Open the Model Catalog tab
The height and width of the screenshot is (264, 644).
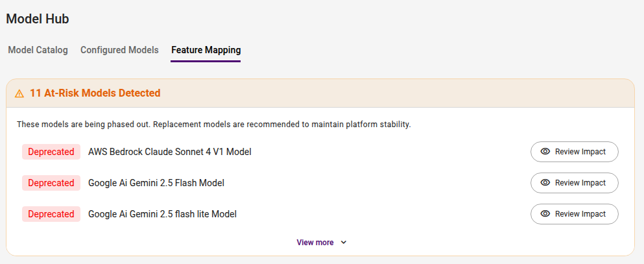tap(38, 50)
